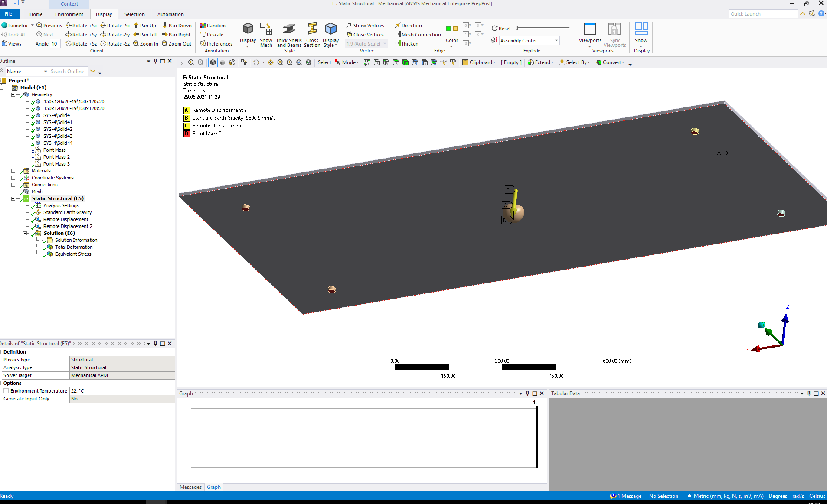Switch to the Selection ribbon tab
The image size is (827, 504).
pos(134,14)
